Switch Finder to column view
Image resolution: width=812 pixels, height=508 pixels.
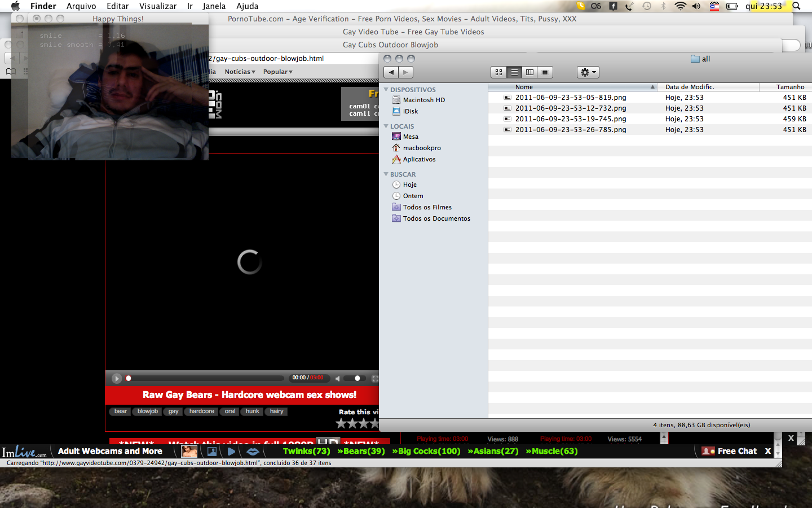(529, 72)
